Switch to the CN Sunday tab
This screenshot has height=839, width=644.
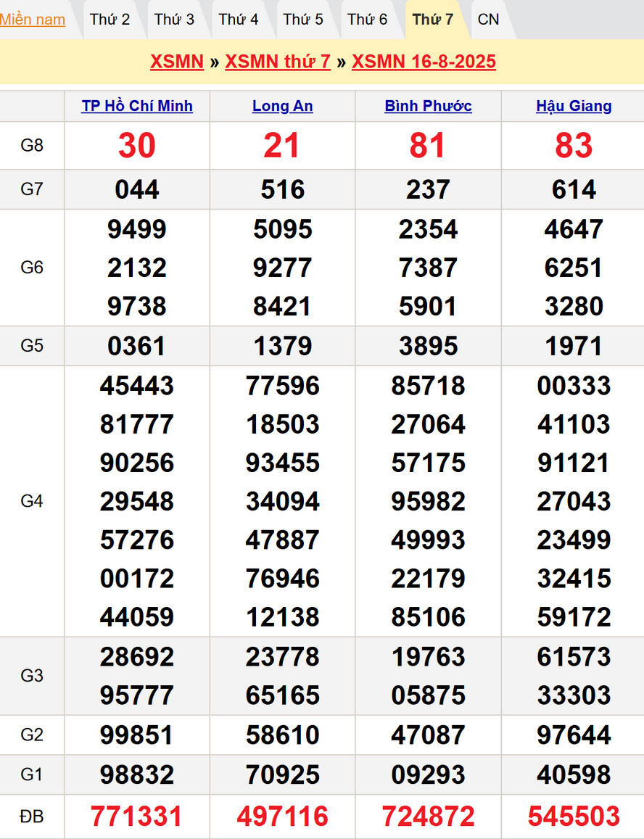[489, 20]
